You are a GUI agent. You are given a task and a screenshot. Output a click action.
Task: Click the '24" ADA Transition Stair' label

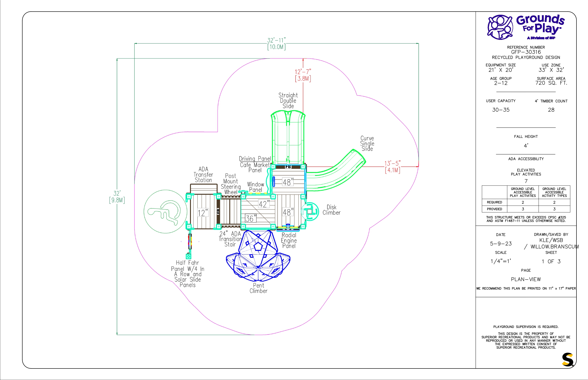click(230, 239)
